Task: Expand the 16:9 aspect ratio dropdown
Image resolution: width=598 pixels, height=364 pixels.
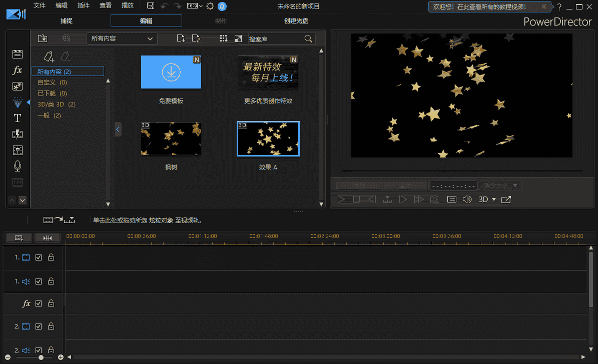Action: coord(195,6)
